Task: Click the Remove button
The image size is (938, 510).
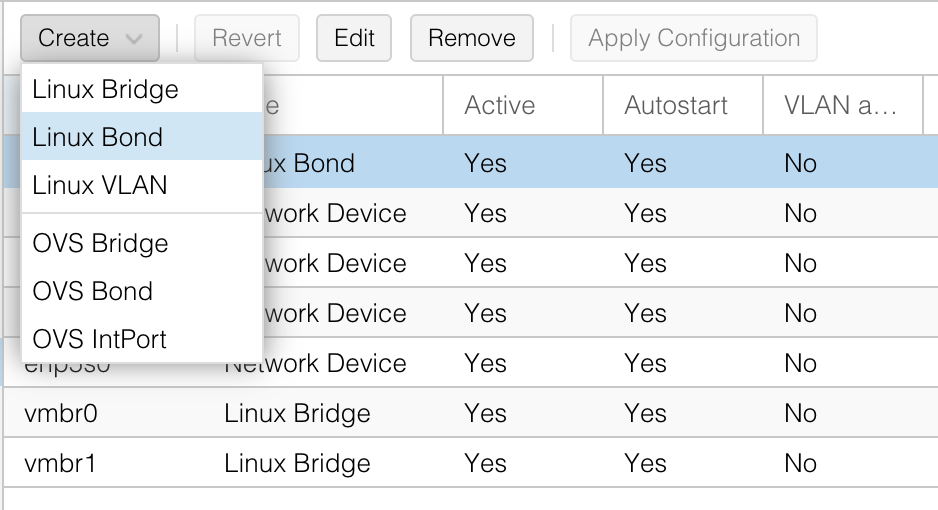Action: (471, 38)
